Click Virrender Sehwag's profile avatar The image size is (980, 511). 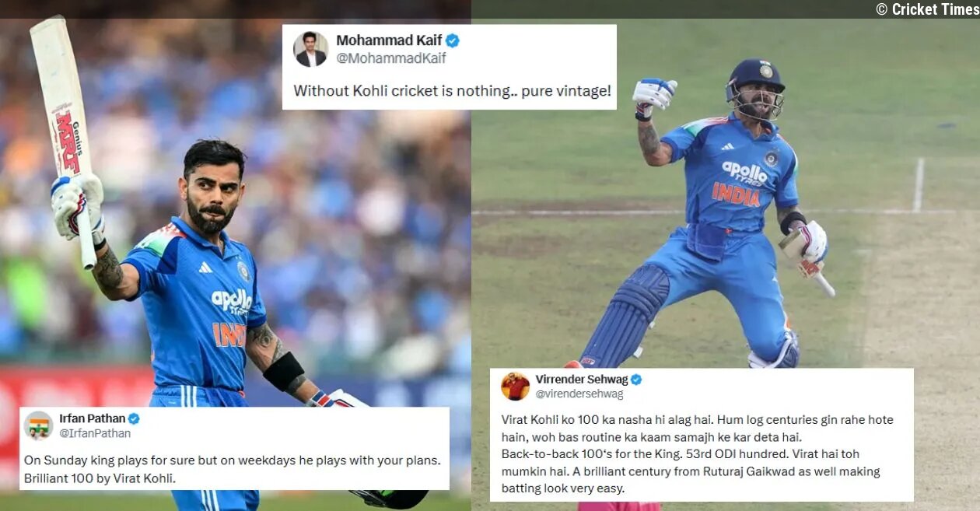click(x=515, y=387)
